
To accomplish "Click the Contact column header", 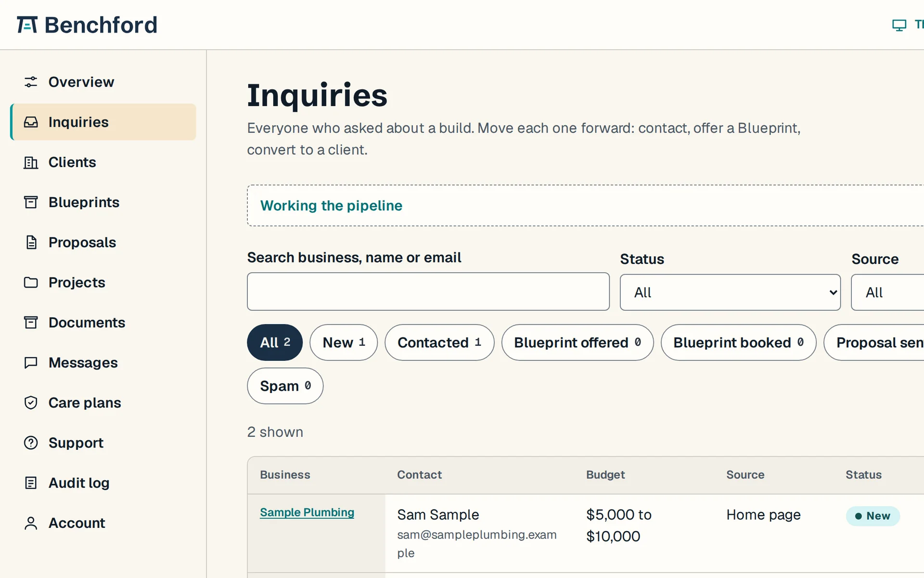I will [x=419, y=475].
